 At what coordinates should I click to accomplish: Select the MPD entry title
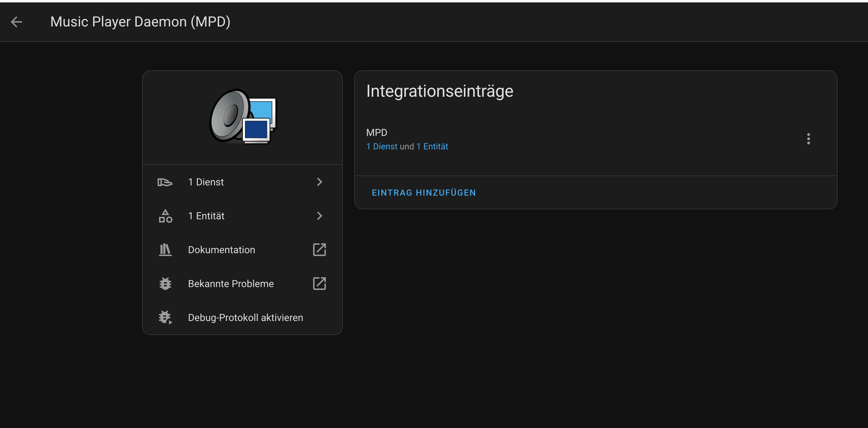click(x=376, y=133)
